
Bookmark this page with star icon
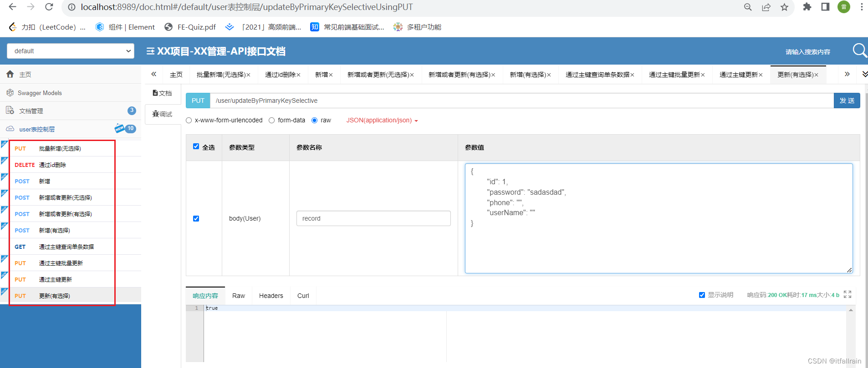click(784, 7)
